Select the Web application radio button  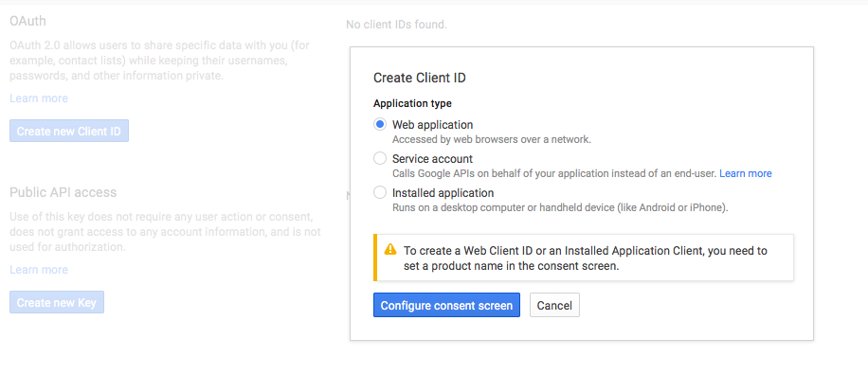coord(380,124)
